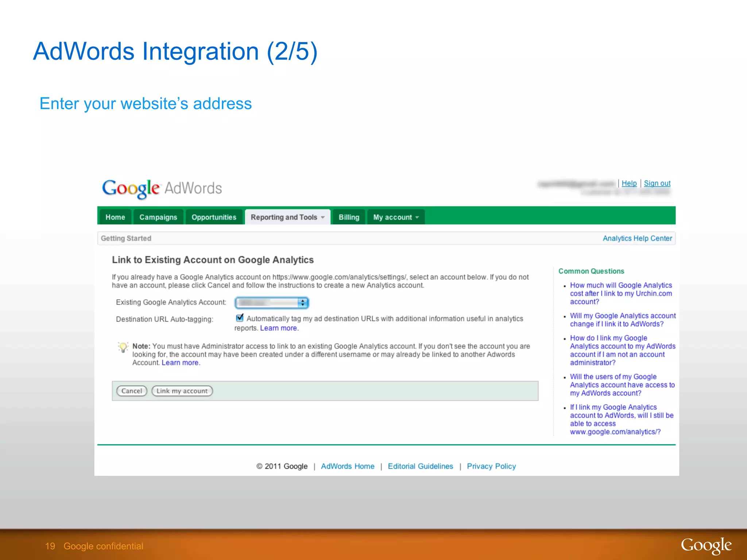Go to the Opportunities tab
This screenshot has width=747, height=560.
pos(214,217)
